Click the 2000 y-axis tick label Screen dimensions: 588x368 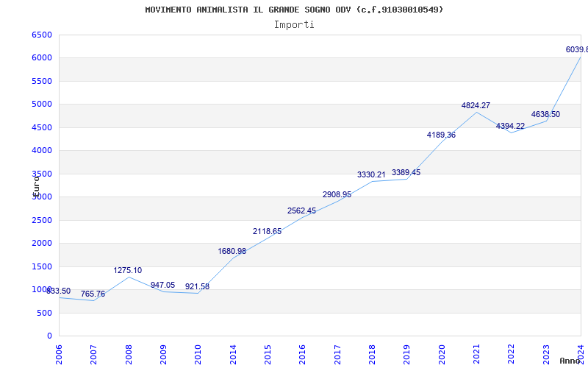[42, 244]
